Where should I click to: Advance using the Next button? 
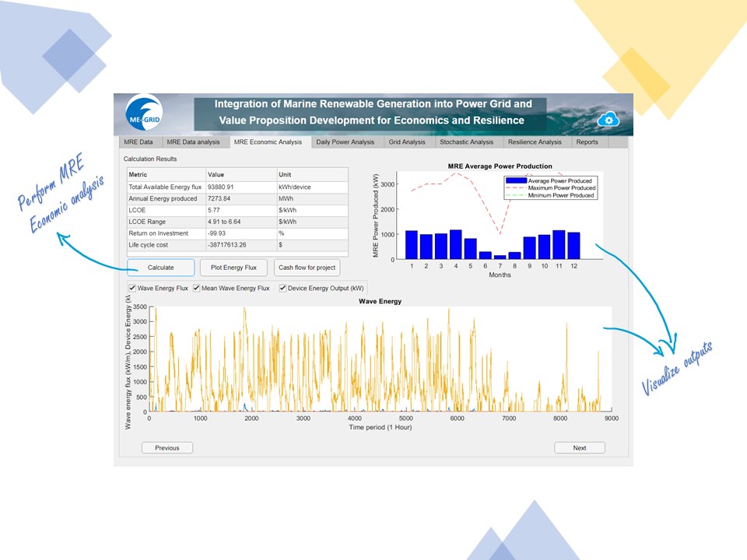tap(580, 448)
